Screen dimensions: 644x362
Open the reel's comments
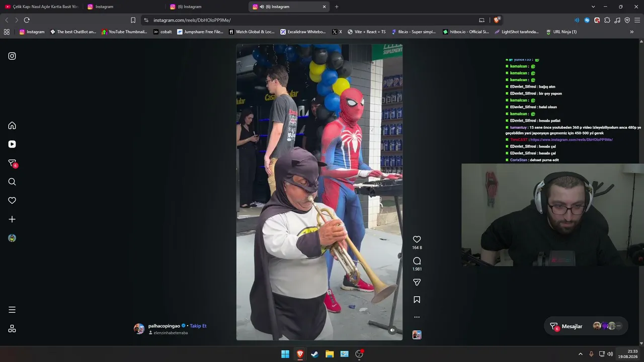pyautogui.click(x=417, y=261)
